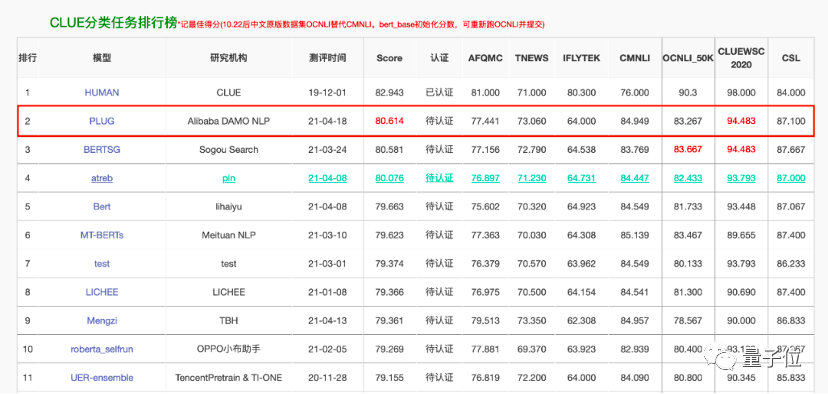Image resolution: width=828 pixels, height=394 pixels.
Task: Select the PLUG score 80.614
Action: click(x=390, y=121)
